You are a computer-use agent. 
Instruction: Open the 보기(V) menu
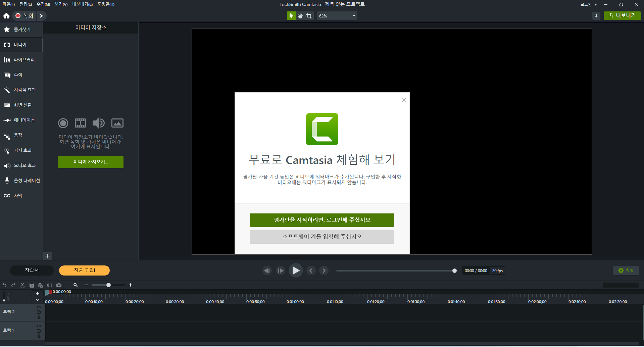(x=61, y=4)
